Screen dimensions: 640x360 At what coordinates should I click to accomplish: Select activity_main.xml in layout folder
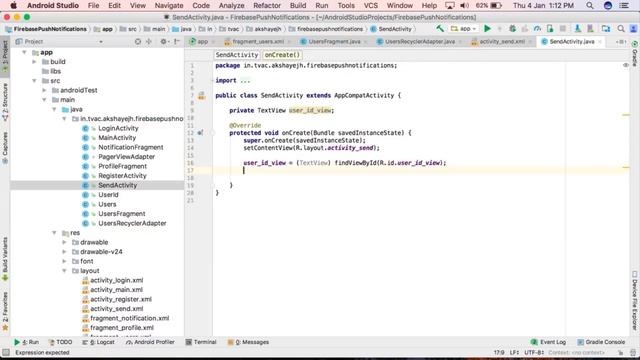coord(116,290)
